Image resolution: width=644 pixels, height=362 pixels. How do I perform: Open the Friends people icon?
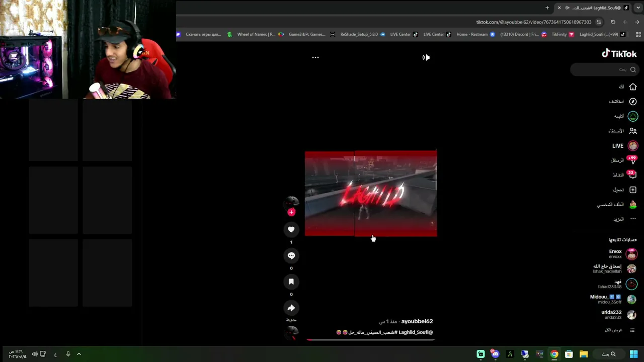[632, 131]
